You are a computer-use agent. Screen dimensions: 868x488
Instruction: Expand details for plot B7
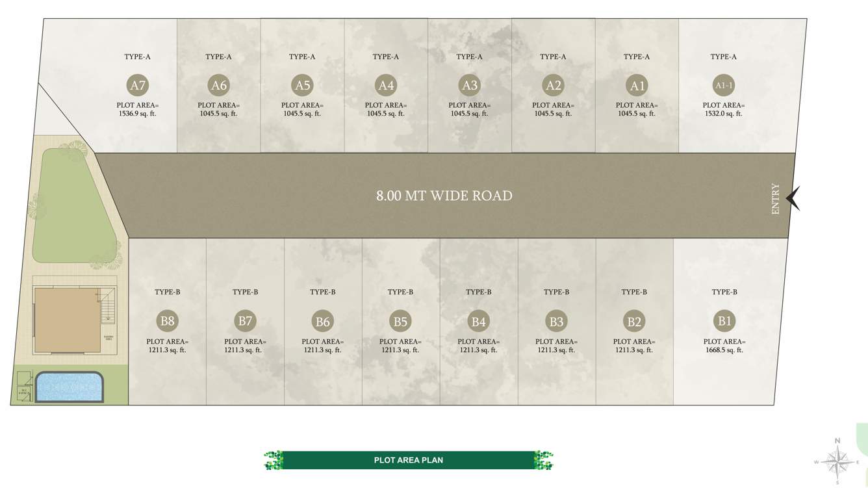tap(244, 320)
